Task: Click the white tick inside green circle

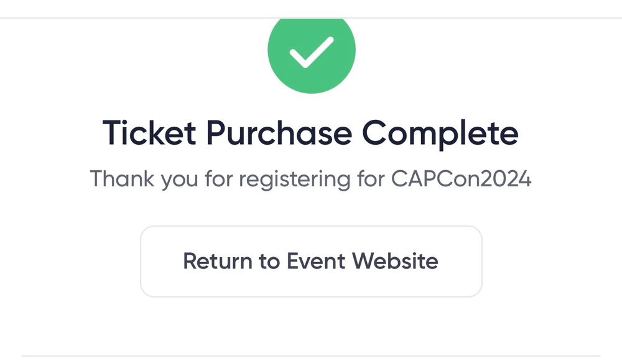Action: pyautogui.click(x=311, y=53)
